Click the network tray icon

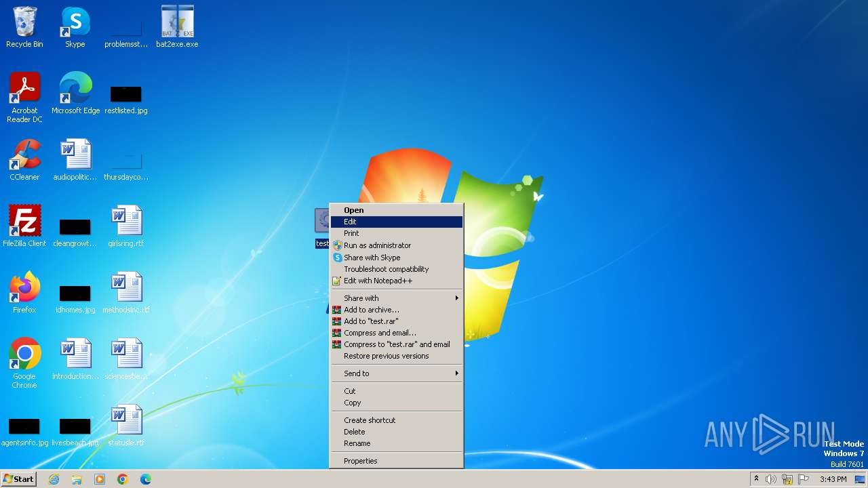[x=787, y=479]
